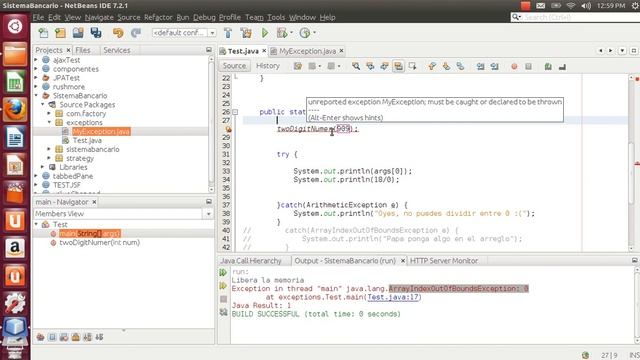Click the error lightbulb on line 28
The height and width of the screenshot is (360, 640).
click(228, 129)
